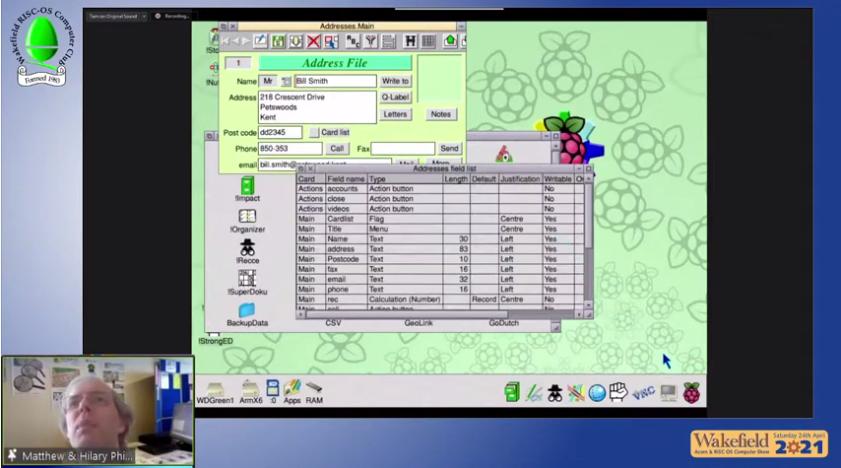841x468 pixels.
Task: Click the VNC icon on icon bar
Action: point(643,393)
